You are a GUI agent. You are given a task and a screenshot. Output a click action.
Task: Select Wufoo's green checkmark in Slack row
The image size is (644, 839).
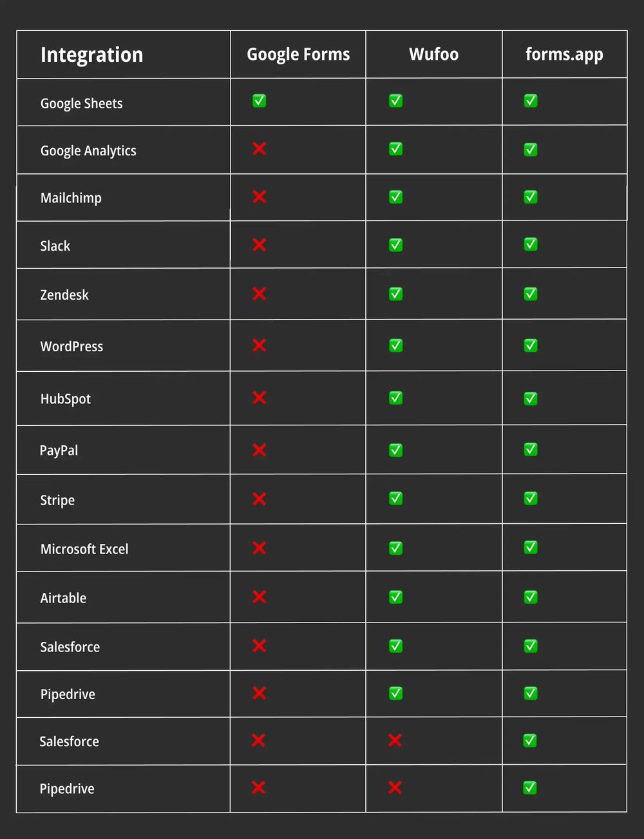[x=395, y=245]
